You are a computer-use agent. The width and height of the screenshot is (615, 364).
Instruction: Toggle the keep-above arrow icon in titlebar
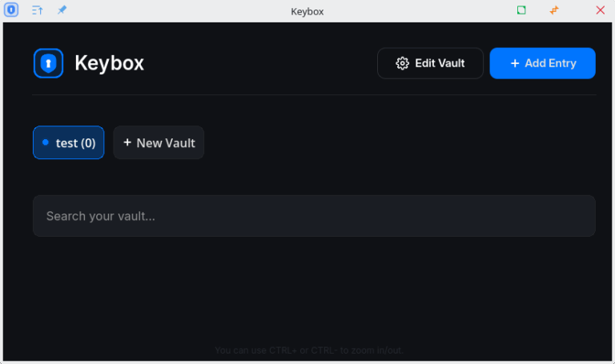pos(38,10)
